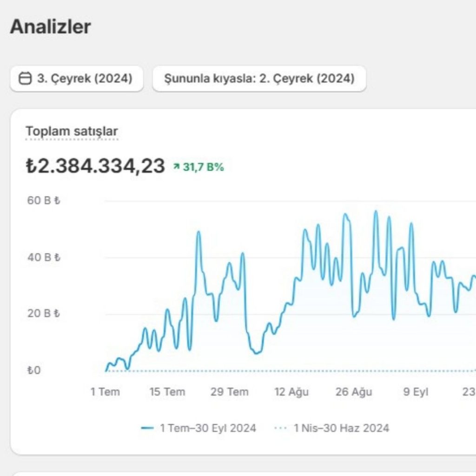476x476 pixels.
Task: Click the dotted line legend swatch
Action: point(281,428)
